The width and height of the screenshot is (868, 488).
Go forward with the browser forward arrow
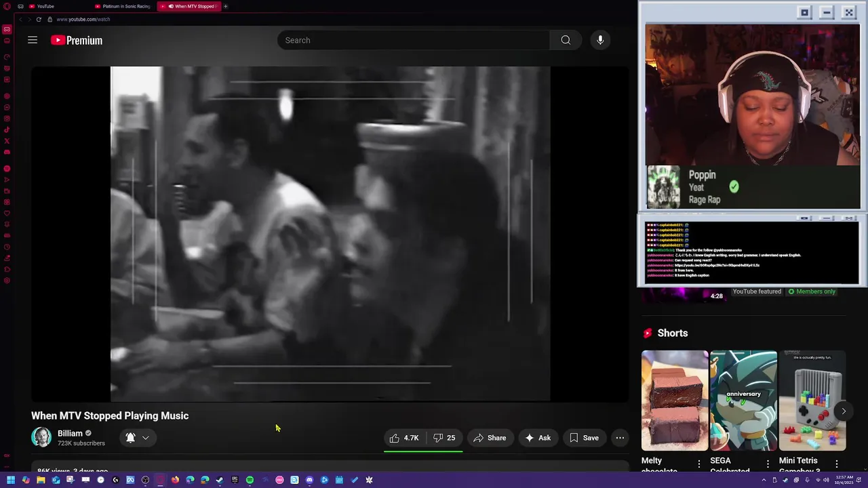tap(29, 19)
